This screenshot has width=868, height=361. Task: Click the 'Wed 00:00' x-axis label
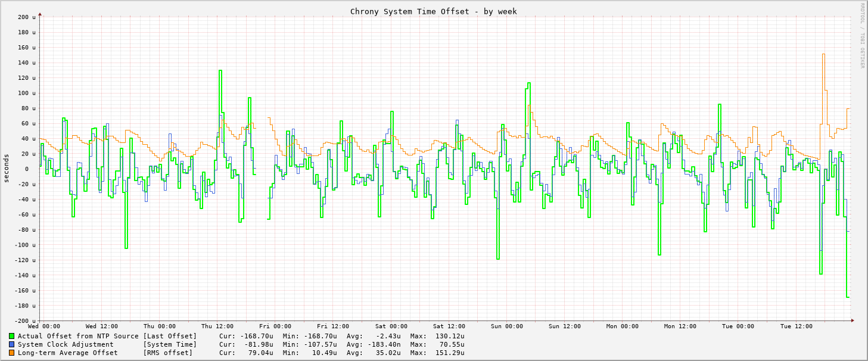[44, 326]
